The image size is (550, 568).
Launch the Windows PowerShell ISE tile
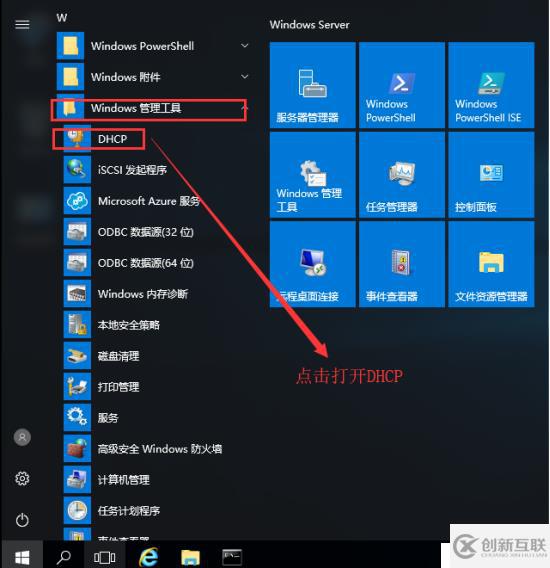pyautogui.click(x=491, y=85)
